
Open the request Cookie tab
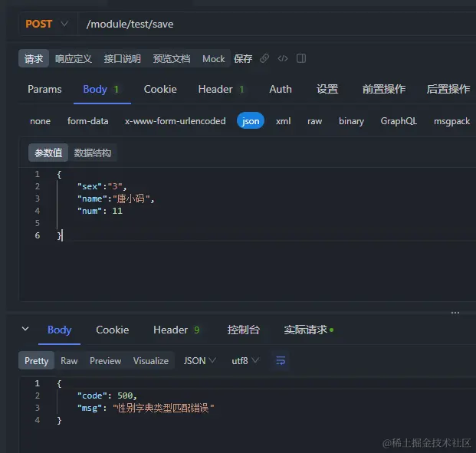160,89
